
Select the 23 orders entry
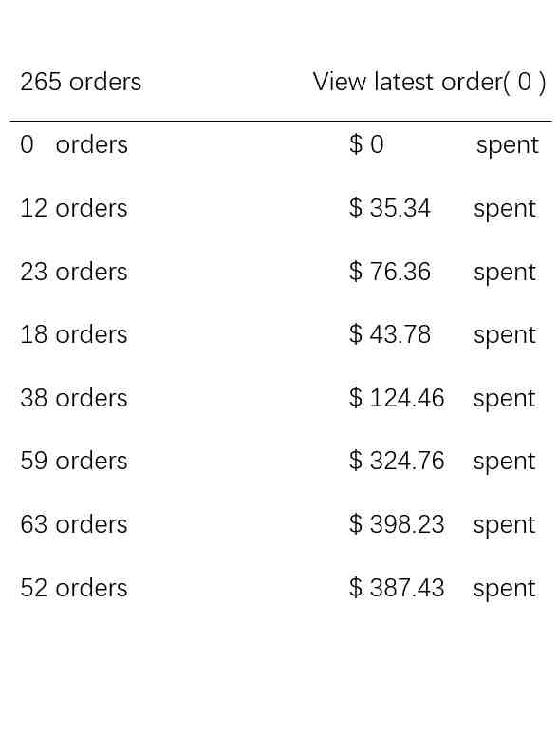(74, 272)
